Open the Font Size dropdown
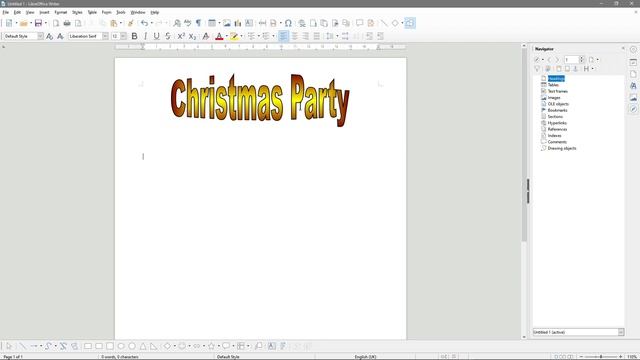Image resolution: width=640 pixels, height=360 pixels. pos(123,36)
